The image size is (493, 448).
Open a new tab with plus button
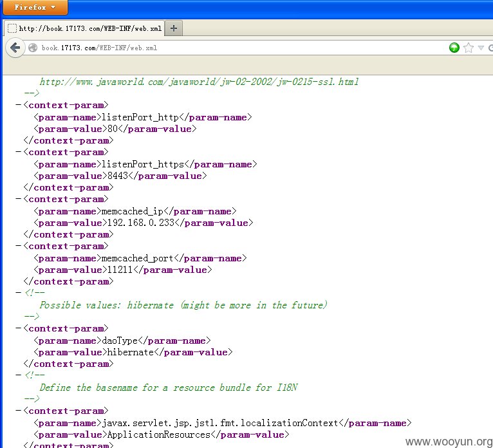174,28
